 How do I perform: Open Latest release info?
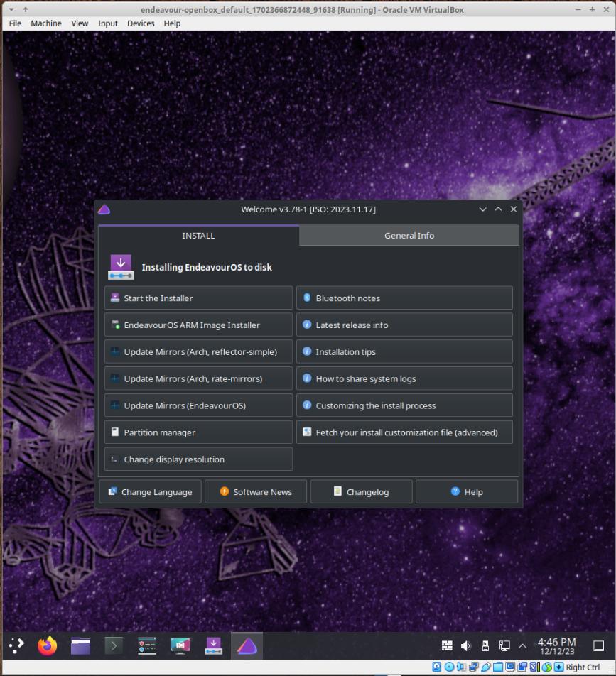click(405, 325)
